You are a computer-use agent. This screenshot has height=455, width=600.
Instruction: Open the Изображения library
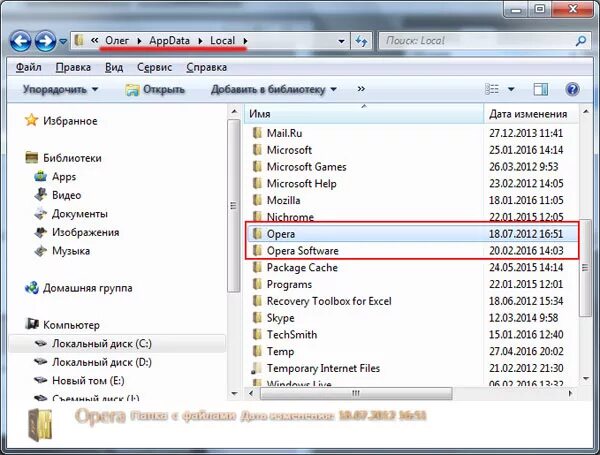pyautogui.click(x=77, y=232)
